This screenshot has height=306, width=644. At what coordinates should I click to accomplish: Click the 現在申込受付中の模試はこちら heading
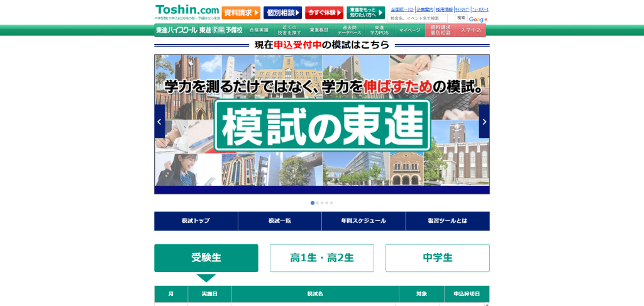322,45
